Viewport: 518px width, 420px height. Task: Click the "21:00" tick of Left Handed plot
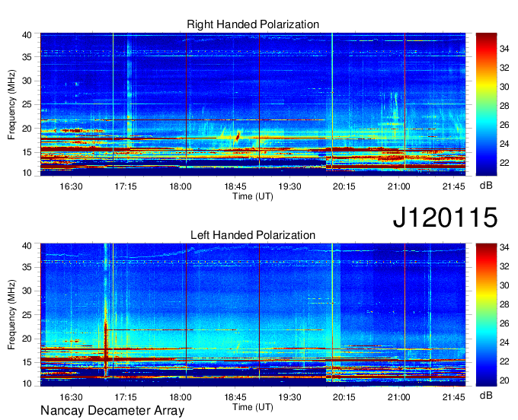[x=398, y=397]
